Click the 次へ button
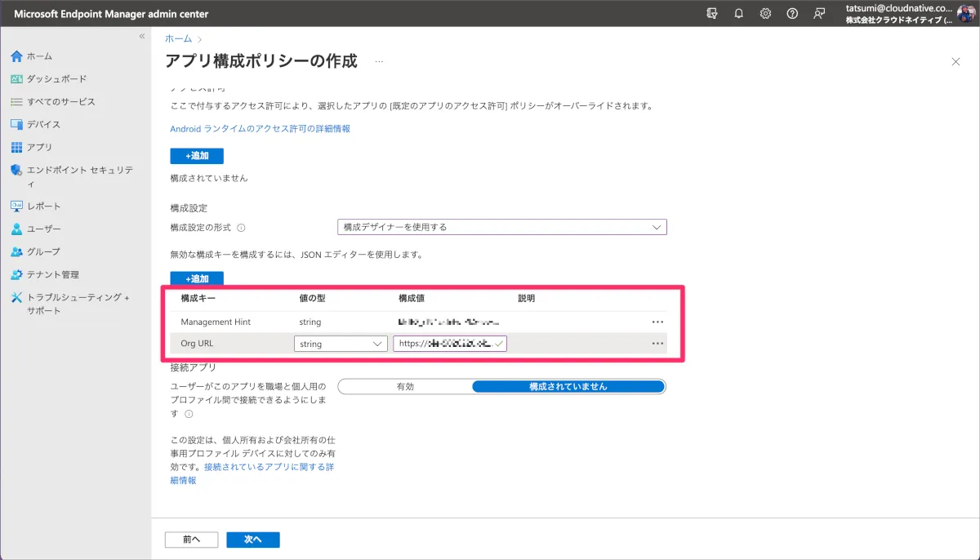Viewport: 980px width, 560px height. coord(253,540)
